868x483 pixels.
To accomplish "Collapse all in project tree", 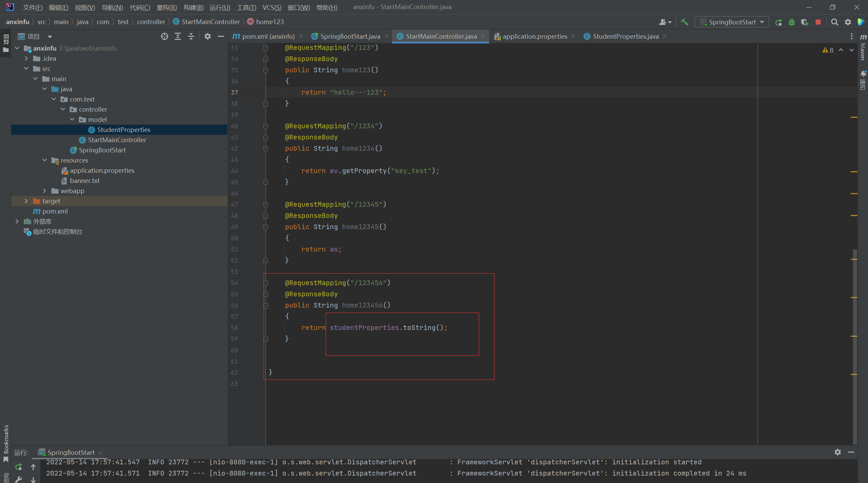I will [191, 36].
